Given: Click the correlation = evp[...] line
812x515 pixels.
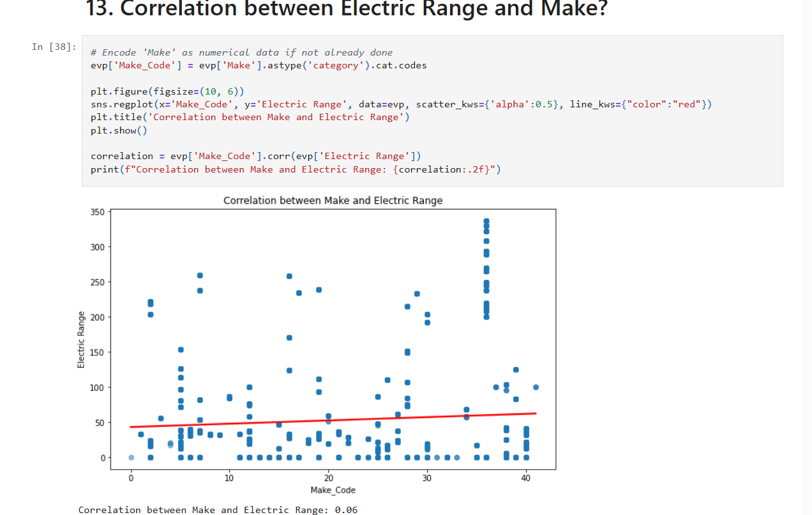Looking at the screenshot, I should click(255, 156).
